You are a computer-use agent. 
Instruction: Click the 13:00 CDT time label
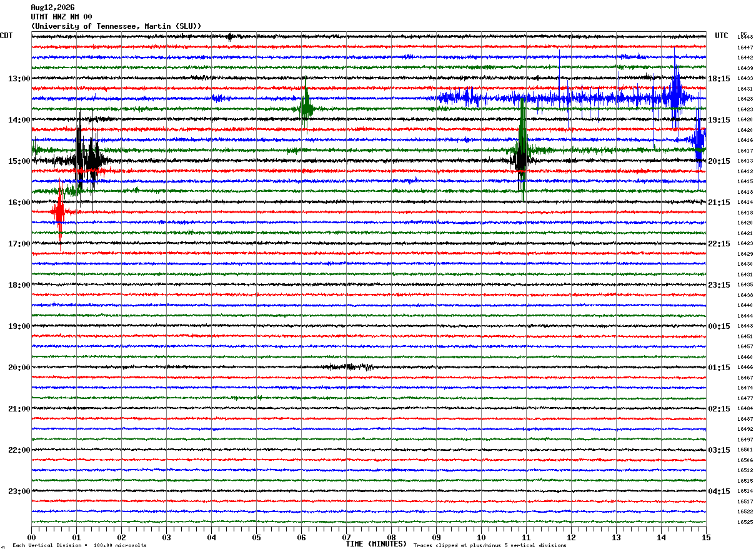[19, 78]
